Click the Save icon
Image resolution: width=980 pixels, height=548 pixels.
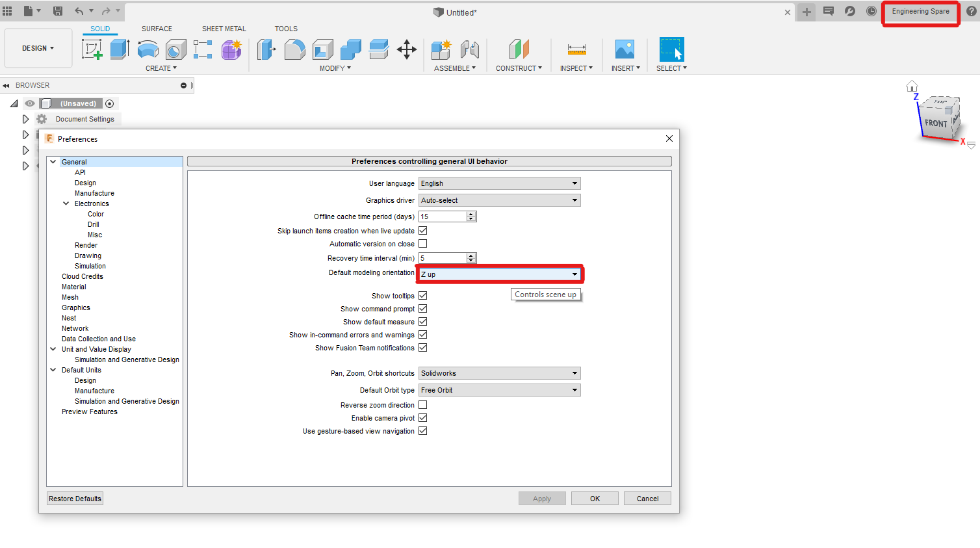(58, 11)
